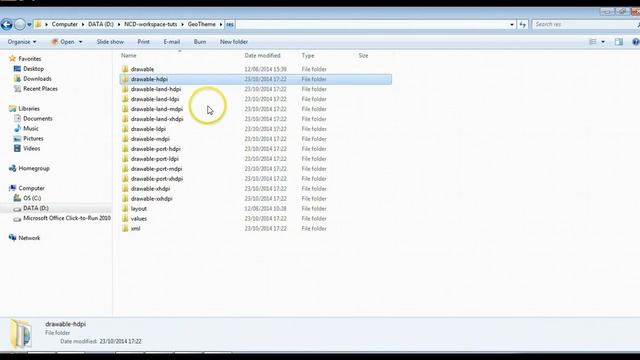The width and height of the screenshot is (640, 360).
Task: Click the Open toolbar button
Action: [62, 42]
